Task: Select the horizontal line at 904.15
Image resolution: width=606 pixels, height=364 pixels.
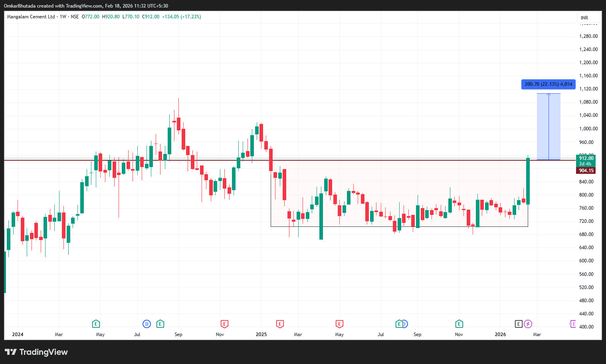Action: [x=289, y=160]
